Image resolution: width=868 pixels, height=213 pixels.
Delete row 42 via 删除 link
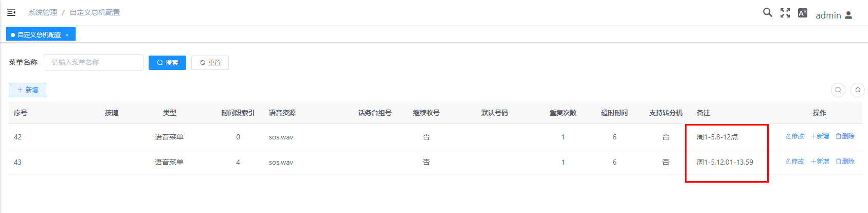(x=845, y=136)
